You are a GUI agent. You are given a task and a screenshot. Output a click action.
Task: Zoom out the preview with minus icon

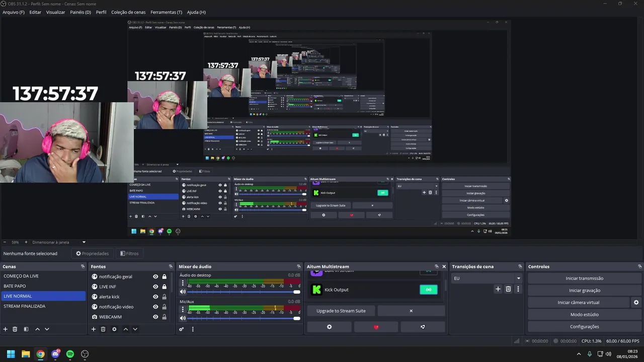5,242
